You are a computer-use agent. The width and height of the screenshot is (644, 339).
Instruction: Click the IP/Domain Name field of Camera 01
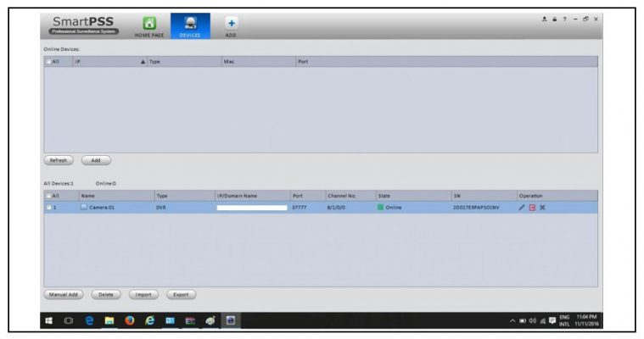click(x=251, y=208)
